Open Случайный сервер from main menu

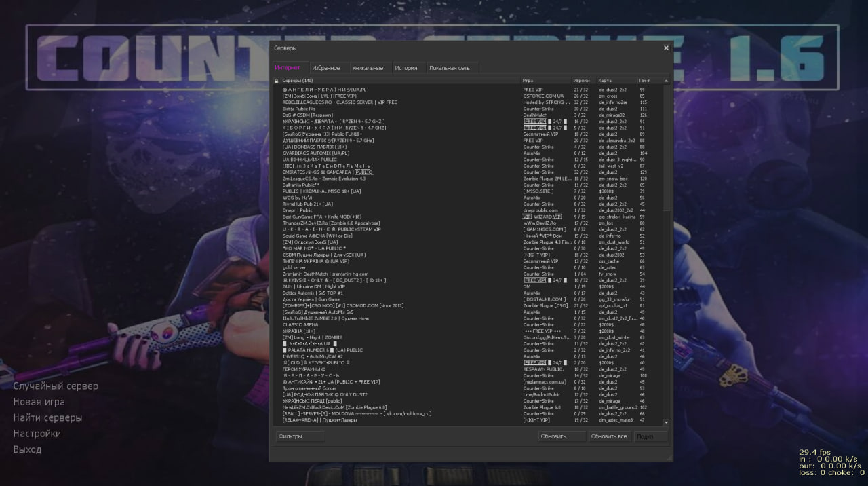coord(56,386)
